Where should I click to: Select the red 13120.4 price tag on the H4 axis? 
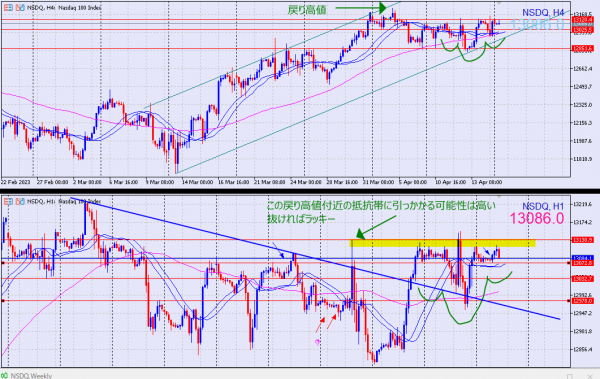coord(583,20)
